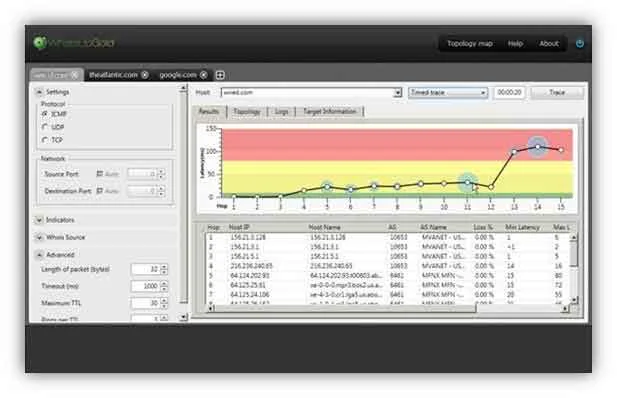Open the About menu
Image resolution: width=617 pixels, height=398 pixels.
click(549, 43)
